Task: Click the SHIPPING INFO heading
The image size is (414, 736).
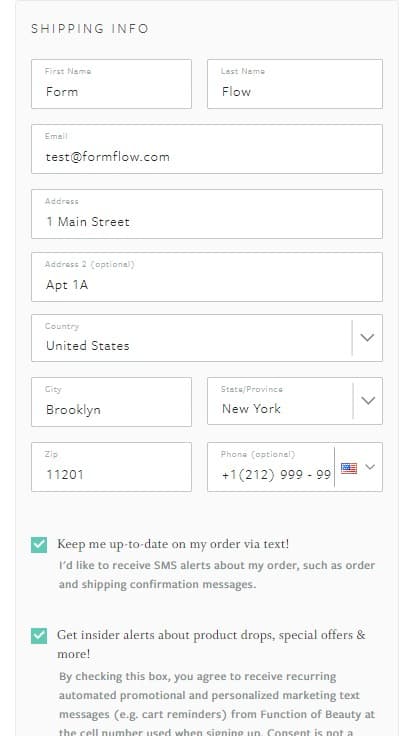Action: tap(90, 29)
